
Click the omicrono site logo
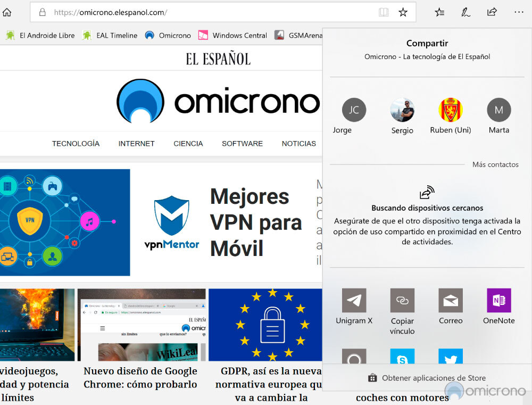(x=218, y=101)
